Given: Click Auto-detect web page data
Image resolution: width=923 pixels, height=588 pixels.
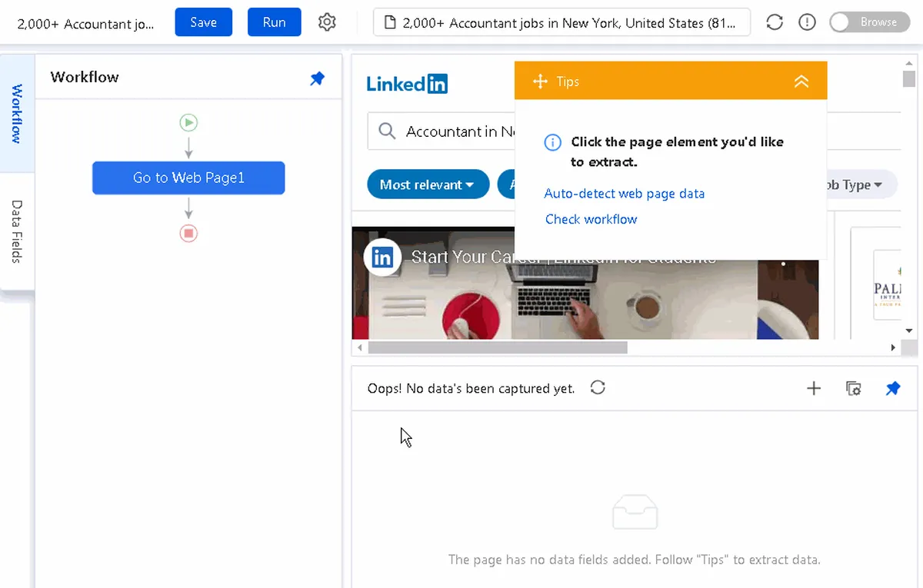Looking at the screenshot, I should click(x=624, y=194).
